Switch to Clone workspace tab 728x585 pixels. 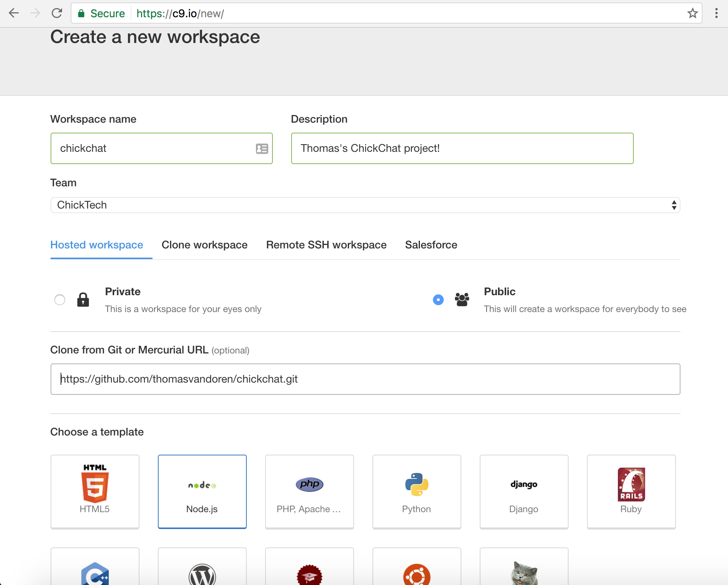tap(205, 245)
